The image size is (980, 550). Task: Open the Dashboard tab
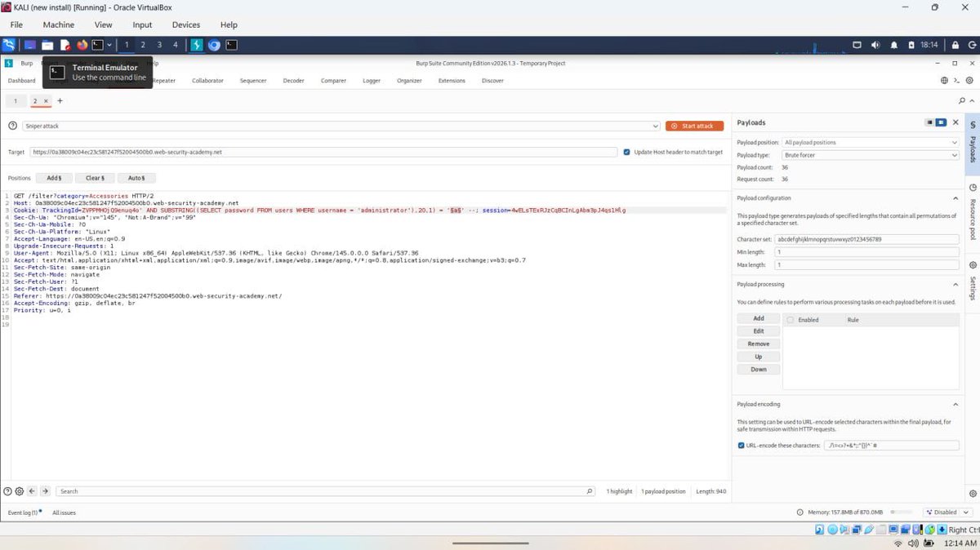(x=22, y=81)
